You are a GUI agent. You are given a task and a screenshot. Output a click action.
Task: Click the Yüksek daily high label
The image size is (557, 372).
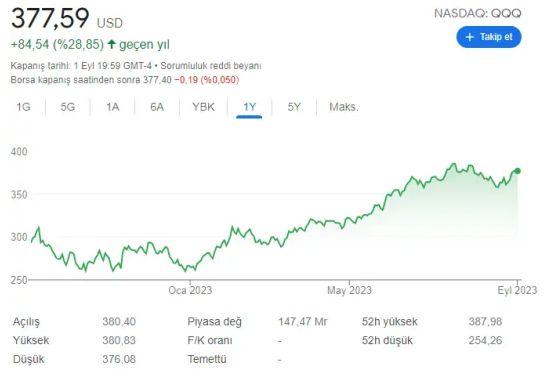click(x=31, y=340)
